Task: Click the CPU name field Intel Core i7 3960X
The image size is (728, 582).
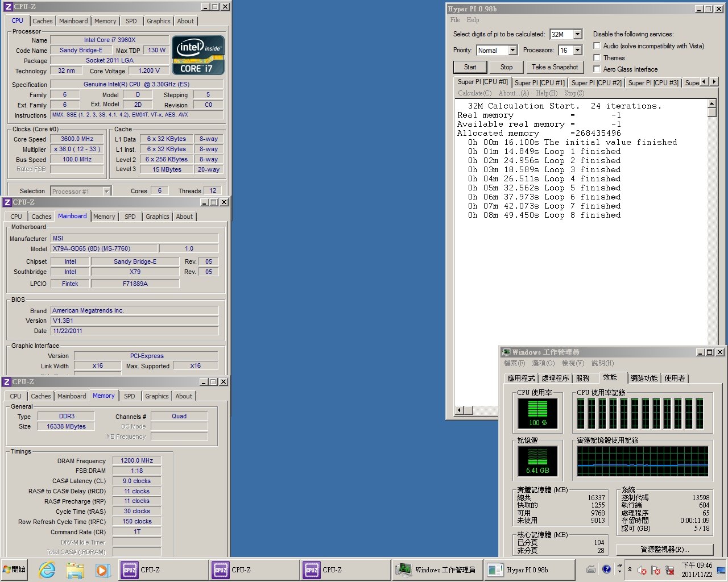Action: pyautogui.click(x=110, y=40)
